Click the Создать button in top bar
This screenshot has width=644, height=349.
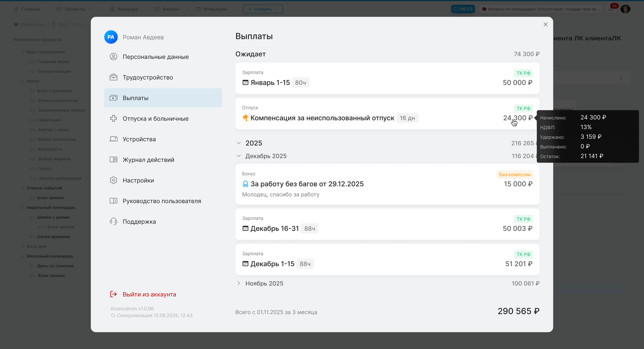tap(263, 9)
